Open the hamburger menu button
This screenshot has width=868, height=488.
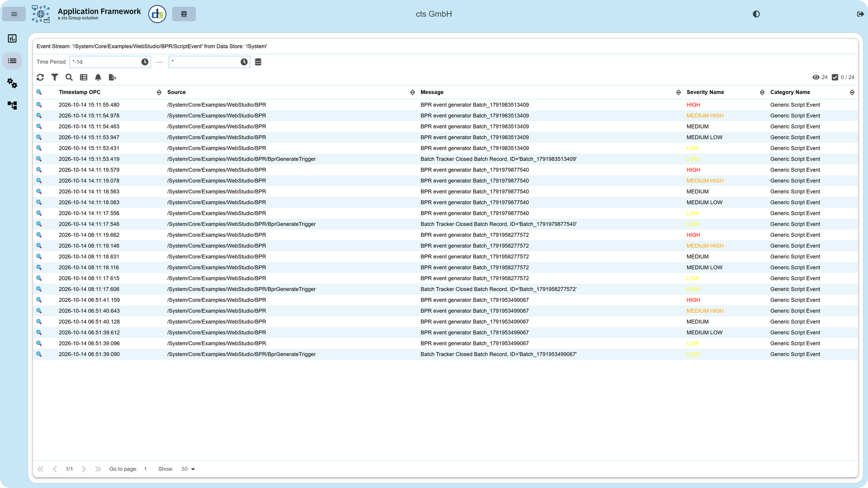14,14
